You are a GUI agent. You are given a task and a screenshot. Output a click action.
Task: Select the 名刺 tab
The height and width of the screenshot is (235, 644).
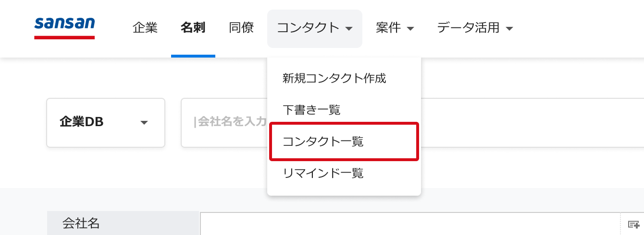[193, 28]
